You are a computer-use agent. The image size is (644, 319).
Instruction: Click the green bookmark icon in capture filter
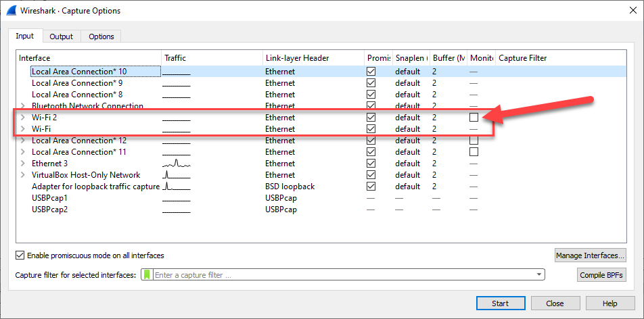coord(147,275)
